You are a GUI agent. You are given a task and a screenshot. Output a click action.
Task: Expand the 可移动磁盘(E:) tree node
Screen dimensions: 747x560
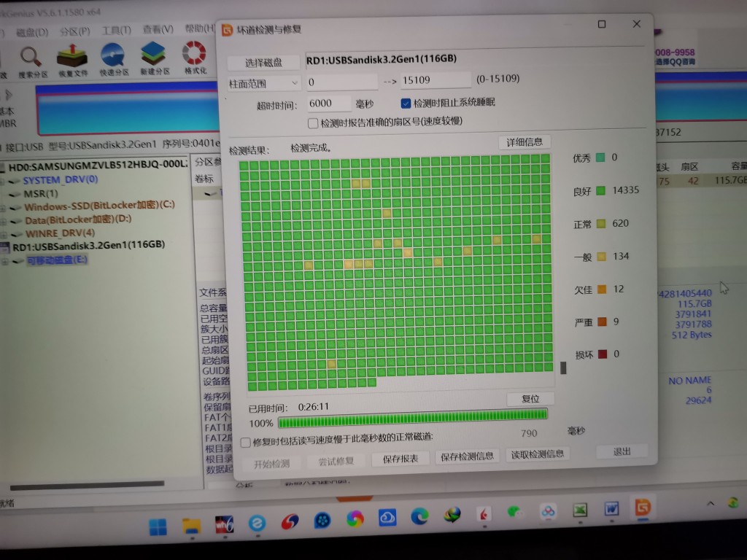4,260
